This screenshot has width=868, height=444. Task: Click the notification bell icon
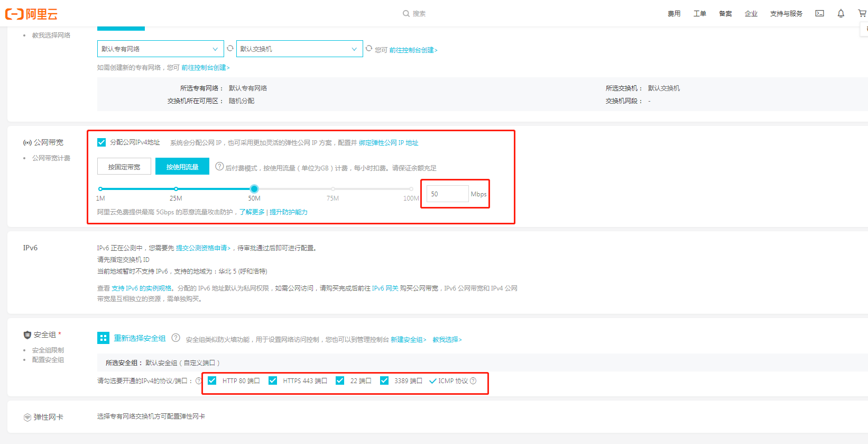(x=841, y=14)
